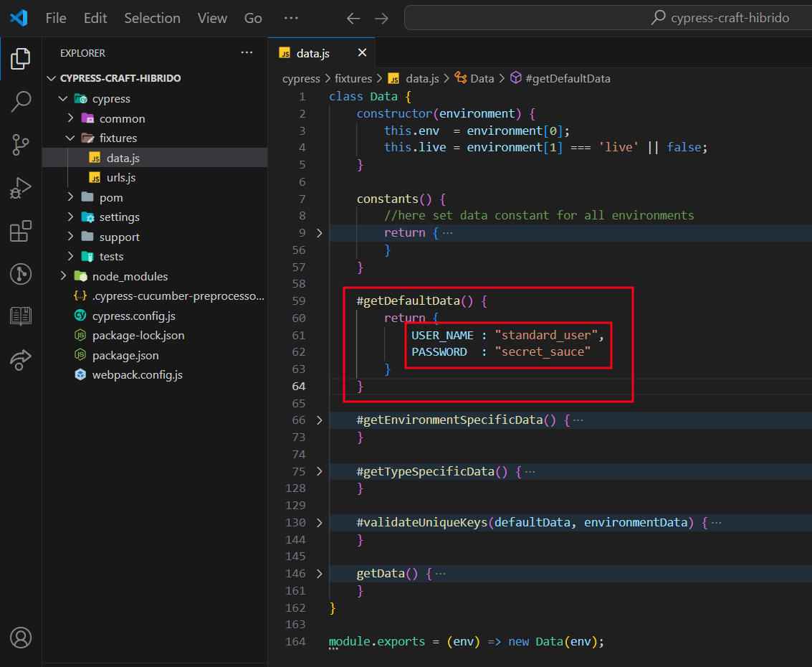
Task: Click the VS Code logo icon
Action: point(19,18)
